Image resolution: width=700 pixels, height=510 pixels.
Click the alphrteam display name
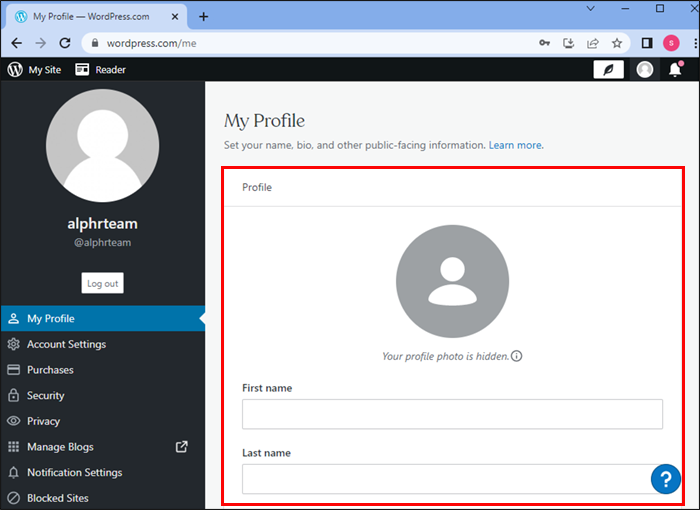point(103,223)
